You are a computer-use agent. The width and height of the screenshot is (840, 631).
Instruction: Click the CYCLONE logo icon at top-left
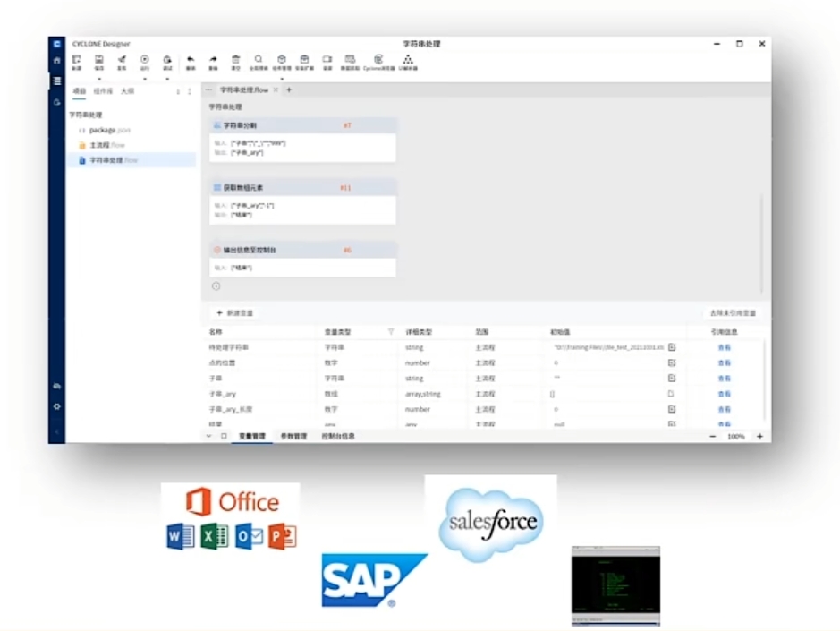click(x=56, y=44)
